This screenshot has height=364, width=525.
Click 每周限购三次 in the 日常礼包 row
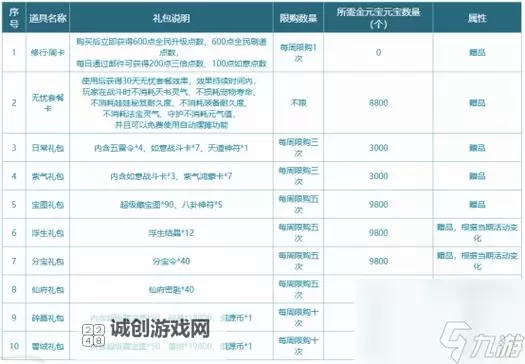tap(298, 148)
